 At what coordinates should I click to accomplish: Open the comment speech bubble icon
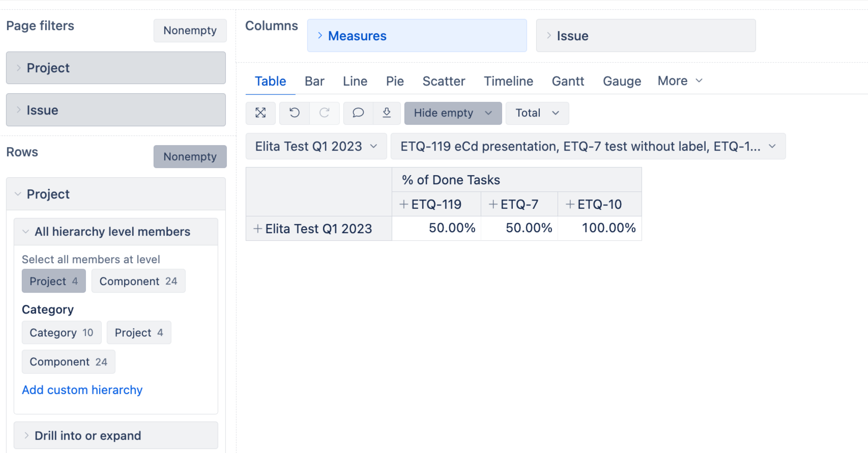tap(358, 113)
